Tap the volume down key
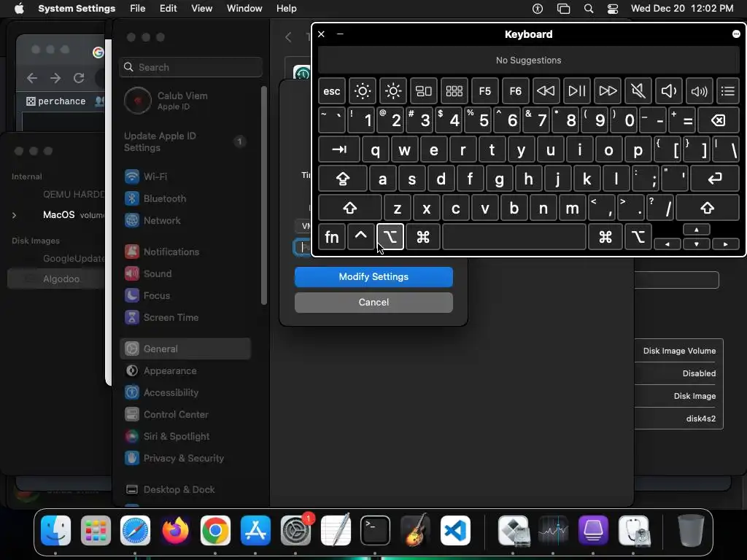Screen dimensions: 747x560 pyautogui.click(x=668, y=91)
